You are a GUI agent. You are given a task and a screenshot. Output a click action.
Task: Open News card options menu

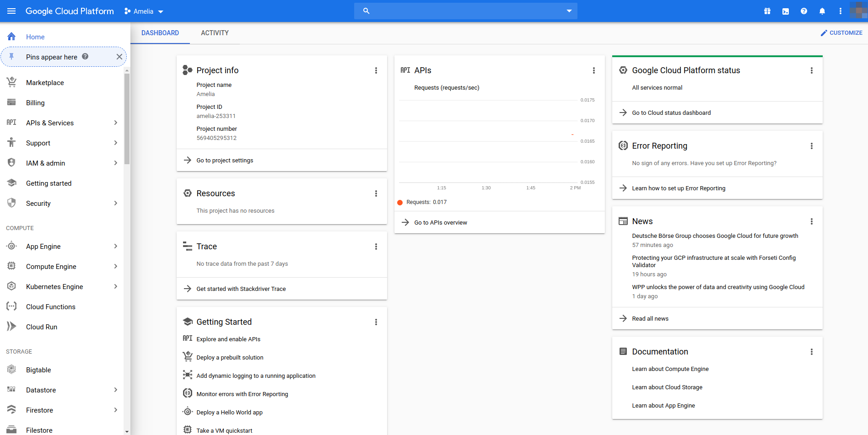[x=812, y=221]
